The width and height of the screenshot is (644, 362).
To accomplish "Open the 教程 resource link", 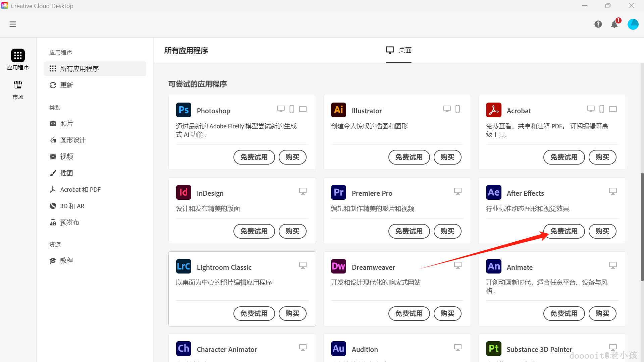I will pos(66,260).
